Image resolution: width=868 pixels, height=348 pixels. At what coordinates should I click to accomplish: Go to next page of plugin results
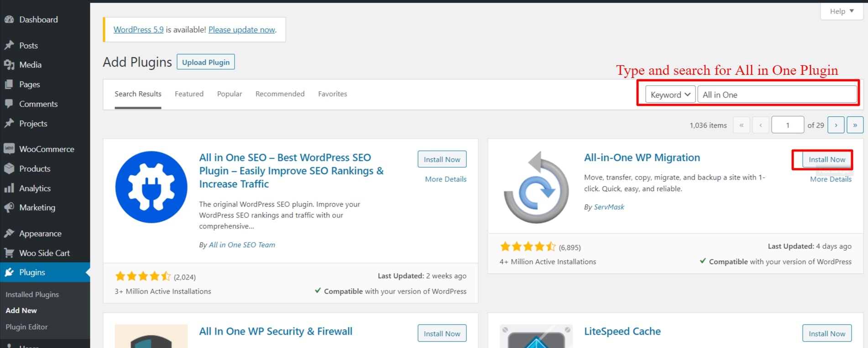[836, 125]
